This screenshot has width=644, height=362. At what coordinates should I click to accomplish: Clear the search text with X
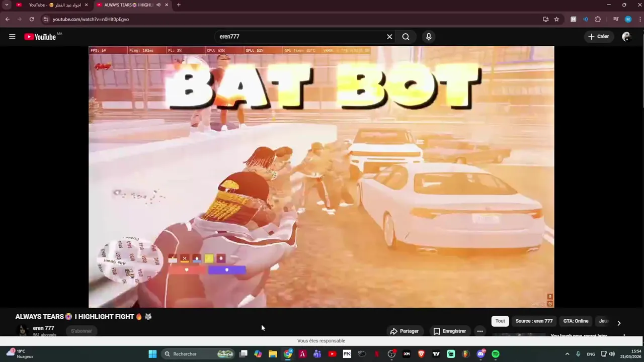(389, 37)
